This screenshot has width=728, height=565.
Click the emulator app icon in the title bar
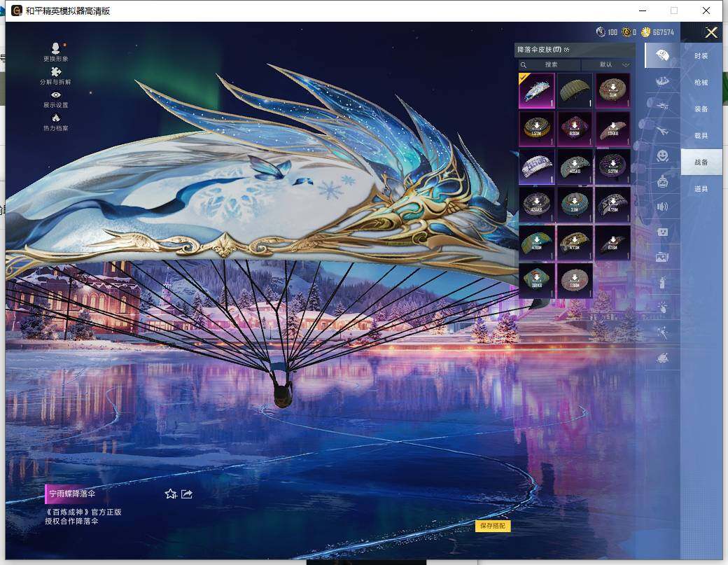16,11
